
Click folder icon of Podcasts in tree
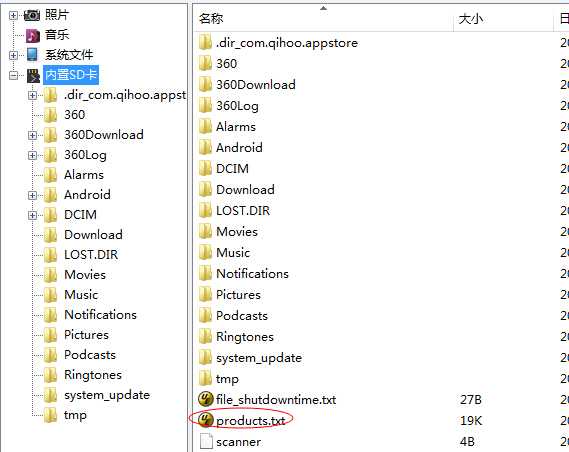click(50, 355)
